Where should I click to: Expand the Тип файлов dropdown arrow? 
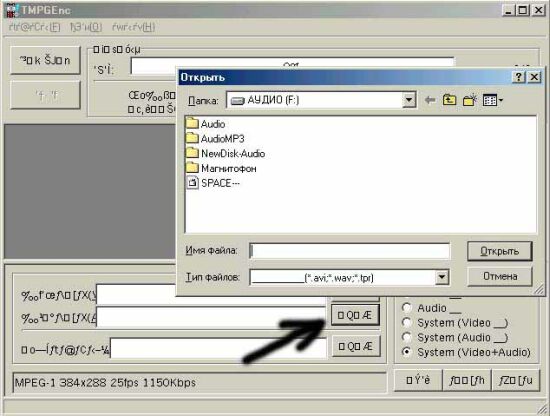pos(442,277)
